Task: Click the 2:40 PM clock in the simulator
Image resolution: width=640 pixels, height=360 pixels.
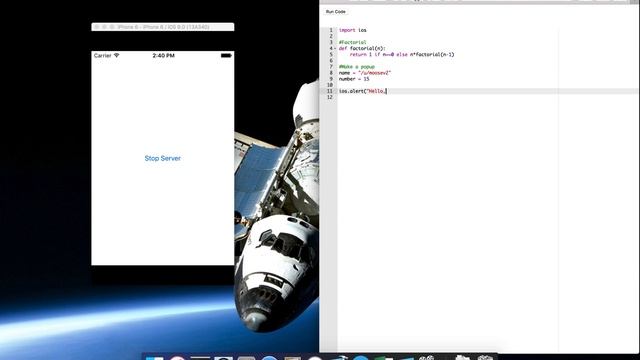Action: click(x=164, y=56)
